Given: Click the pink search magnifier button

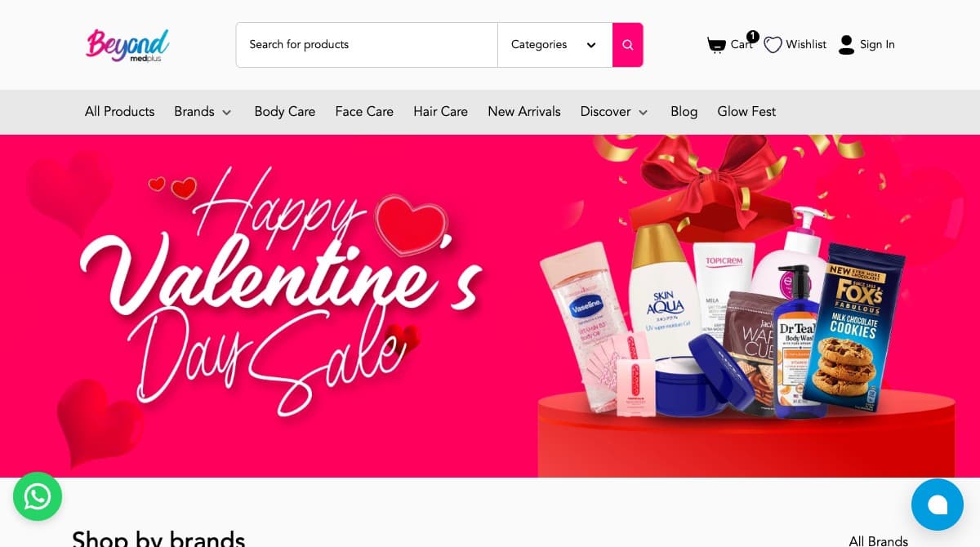Looking at the screenshot, I should point(628,45).
